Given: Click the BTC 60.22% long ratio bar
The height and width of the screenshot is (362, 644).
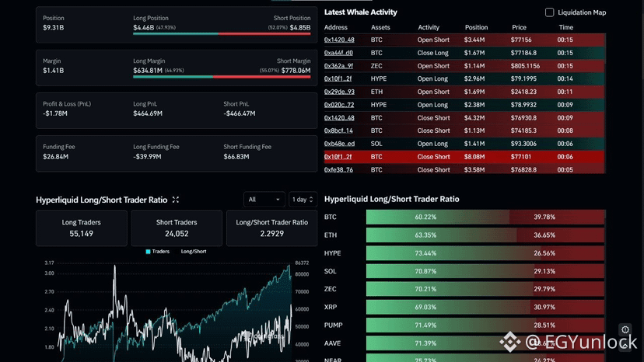Looking at the screenshot, I should tap(438, 217).
